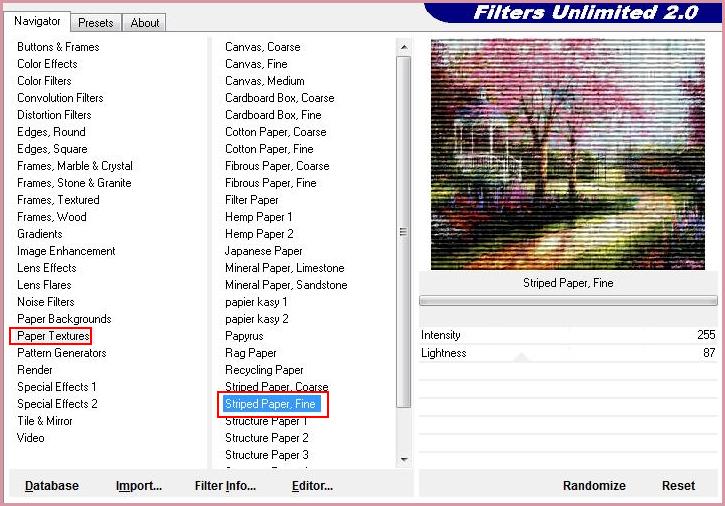Select Paper Textures filter category

[x=53, y=336]
